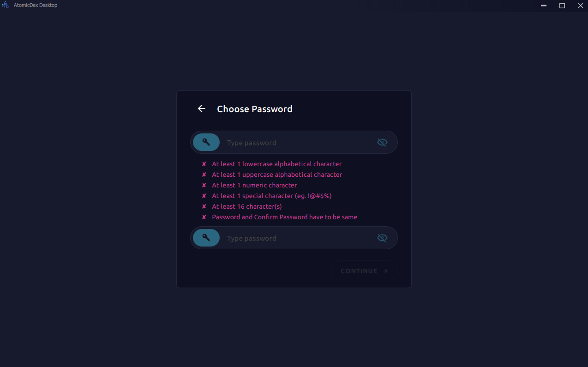The width and height of the screenshot is (588, 367).
Task: Click the arrow inside the CONTINUE button
Action: point(386,271)
